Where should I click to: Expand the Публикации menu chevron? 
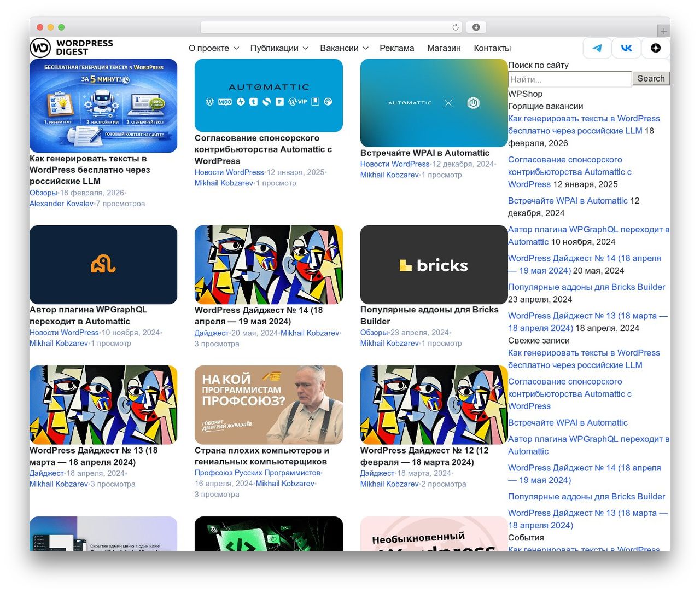point(306,48)
